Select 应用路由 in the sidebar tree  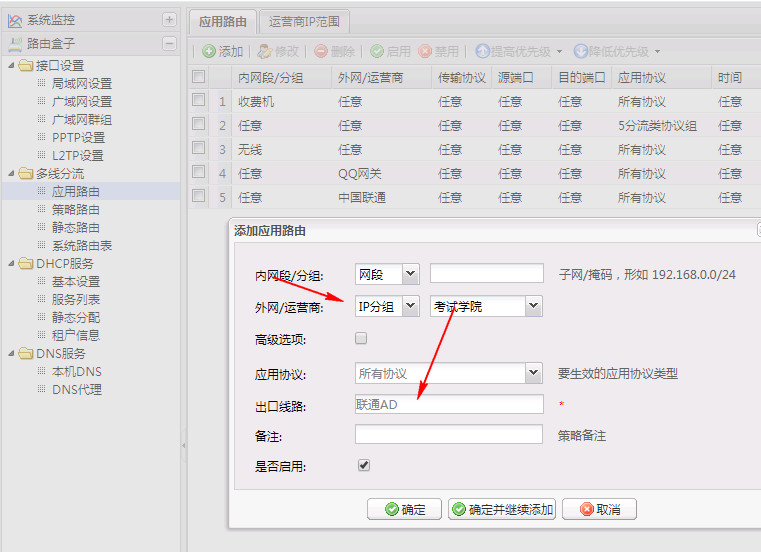click(x=76, y=191)
